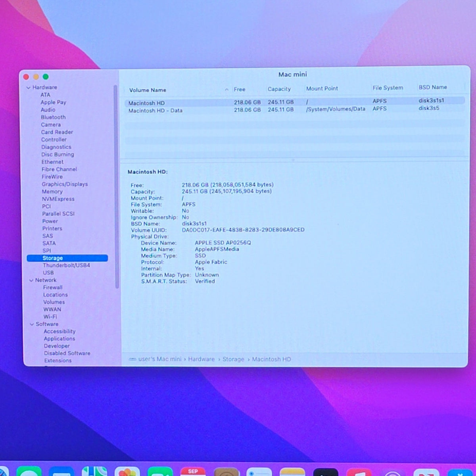This screenshot has width=476, height=476.
Task: Select Apple Pay in the sidebar
Action: (x=53, y=102)
